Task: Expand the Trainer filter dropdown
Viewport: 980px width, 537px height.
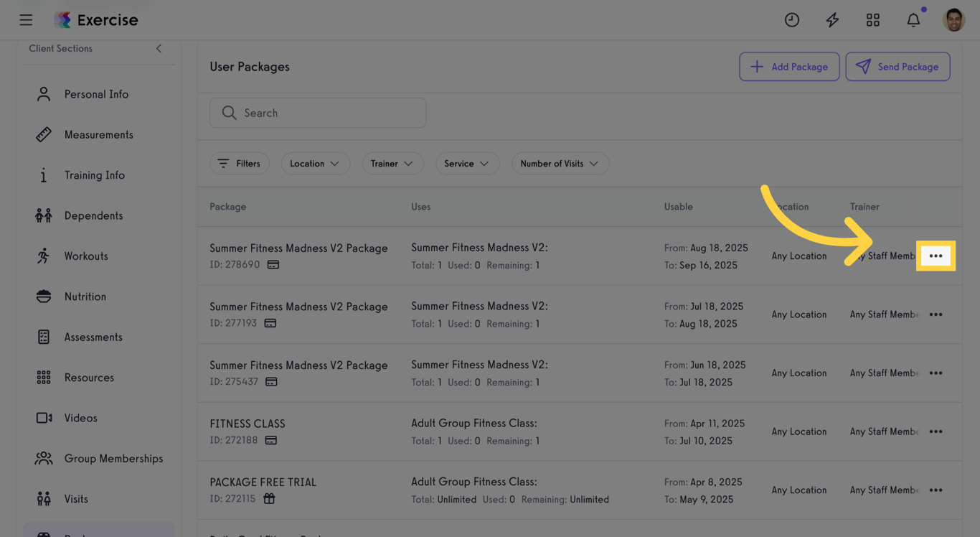Action: click(x=392, y=164)
